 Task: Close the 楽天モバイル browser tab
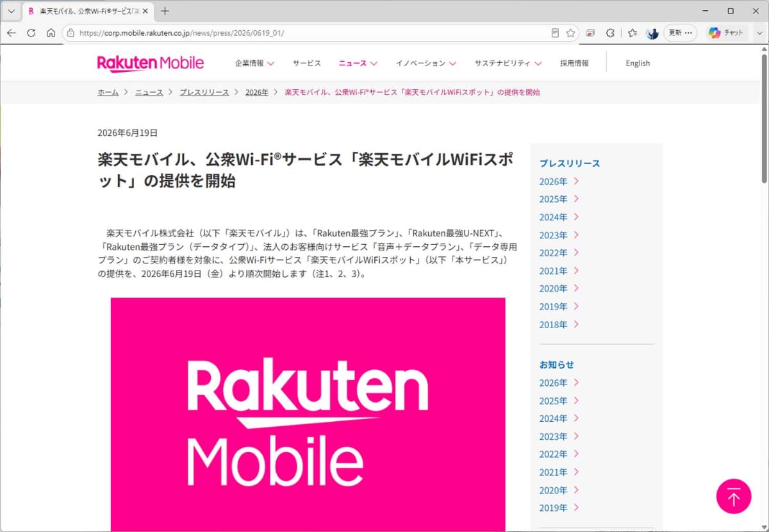(146, 12)
